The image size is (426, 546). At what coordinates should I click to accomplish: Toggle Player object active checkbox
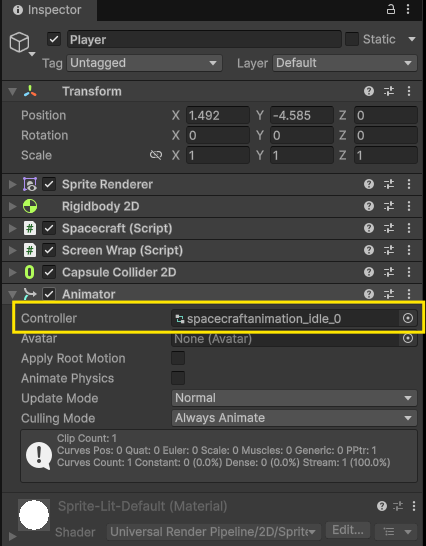(x=54, y=39)
